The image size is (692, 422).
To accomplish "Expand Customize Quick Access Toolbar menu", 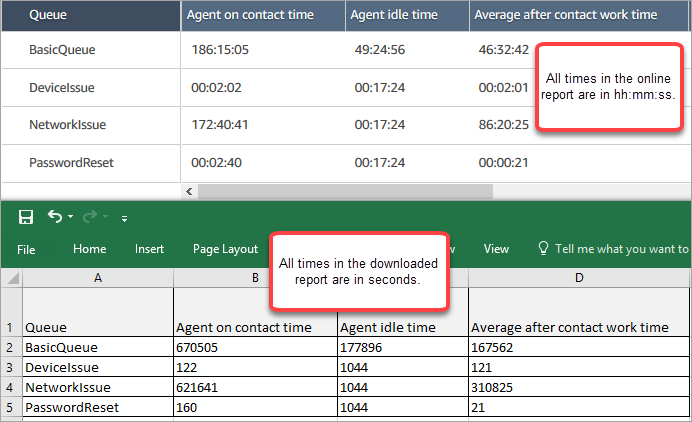I will (x=124, y=218).
